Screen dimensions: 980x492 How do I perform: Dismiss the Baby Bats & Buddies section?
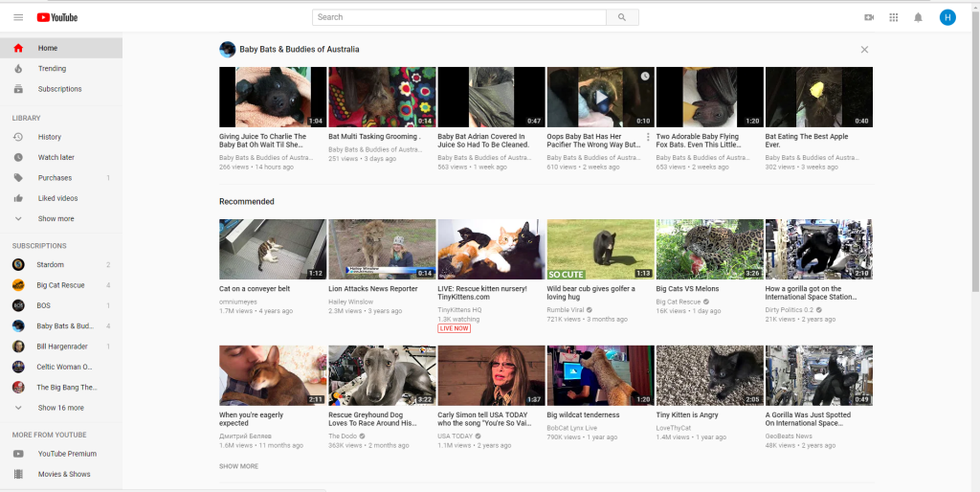[x=864, y=50]
